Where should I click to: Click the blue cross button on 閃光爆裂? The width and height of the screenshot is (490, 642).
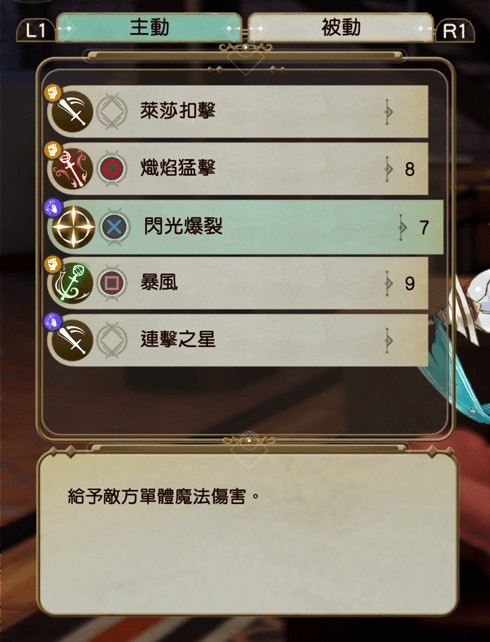tap(114, 227)
